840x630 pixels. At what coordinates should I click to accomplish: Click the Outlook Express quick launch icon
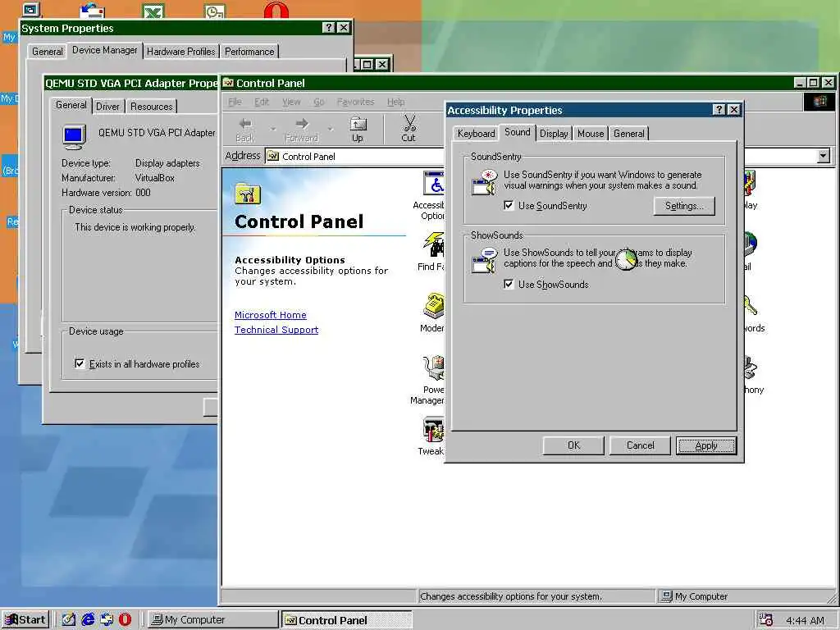pos(107,619)
